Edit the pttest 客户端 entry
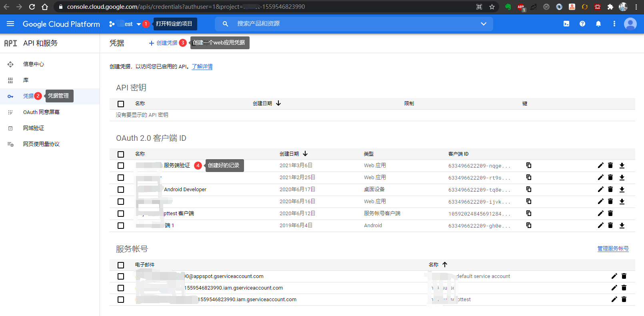 point(600,213)
